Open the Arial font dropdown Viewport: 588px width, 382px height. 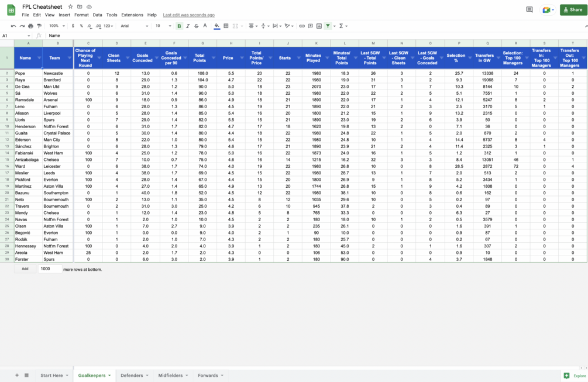coord(134,26)
